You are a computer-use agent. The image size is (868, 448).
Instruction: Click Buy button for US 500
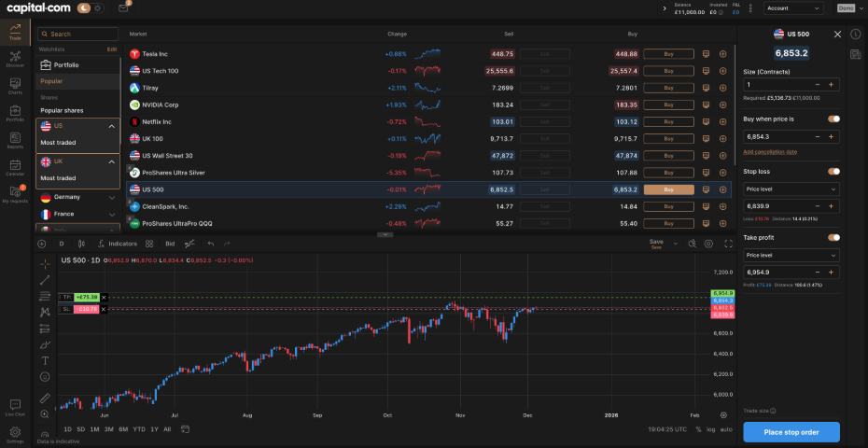pyautogui.click(x=668, y=189)
